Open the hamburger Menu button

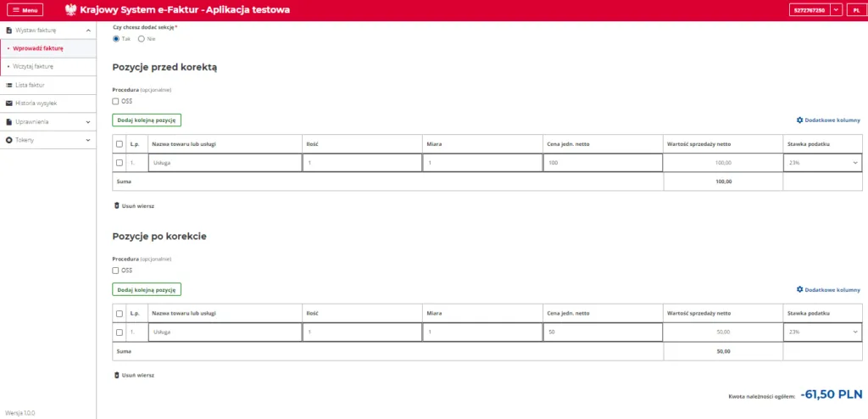[25, 10]
